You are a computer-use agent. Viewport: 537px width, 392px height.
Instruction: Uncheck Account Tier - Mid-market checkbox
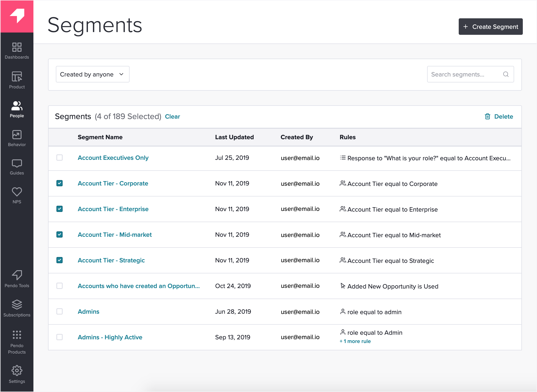(60, 235)
